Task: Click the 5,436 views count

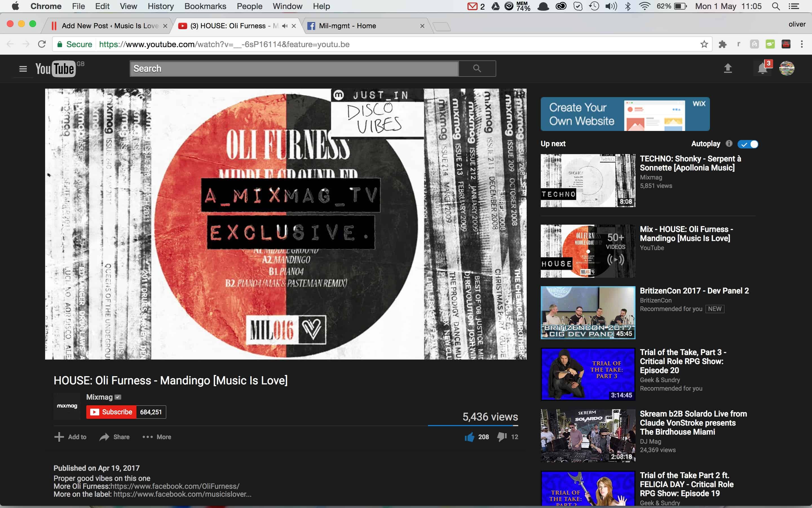Action: point(490,417)
